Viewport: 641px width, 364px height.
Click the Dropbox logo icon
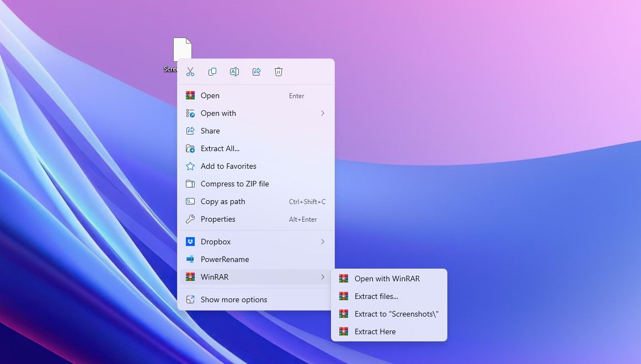tap(190, 242)
